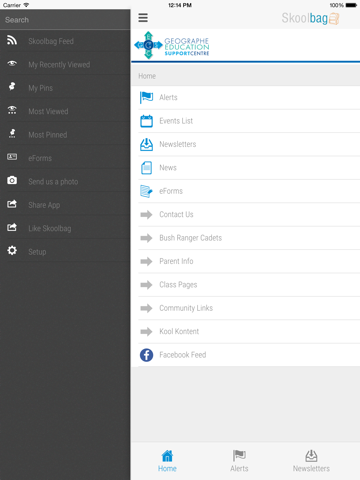This screenshot has height=480, width=360.
Task: Open Most Viewed in sidebar
Action: coord(65,111)
